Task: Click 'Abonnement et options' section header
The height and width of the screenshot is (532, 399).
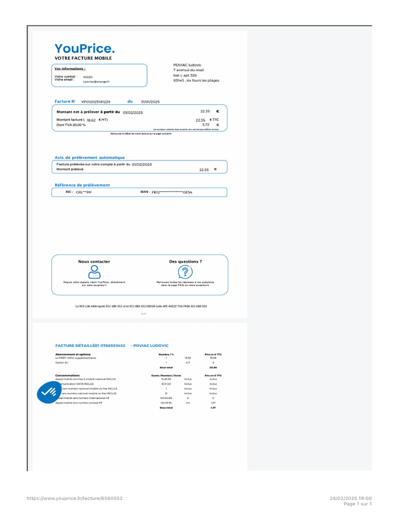Action: coord(73,354)
